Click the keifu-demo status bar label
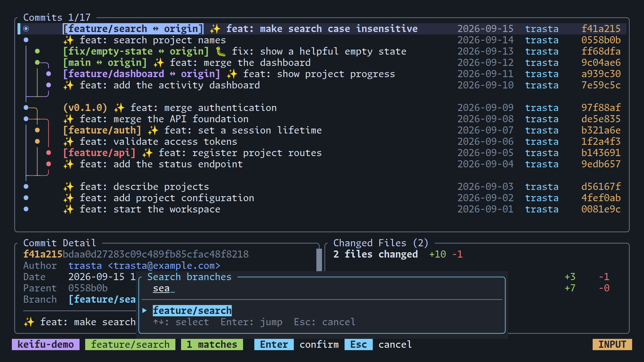The image size is (644, 362). click(46, 344)
